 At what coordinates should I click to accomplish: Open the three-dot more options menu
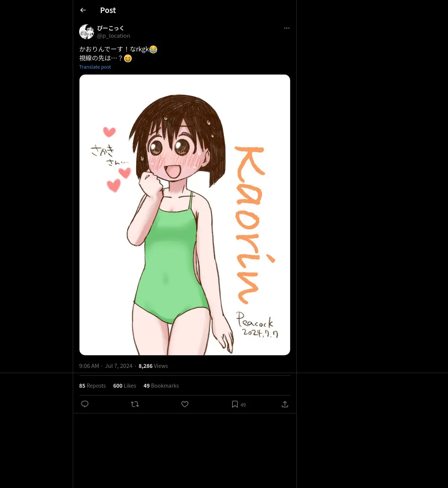(x=287, y=28)
